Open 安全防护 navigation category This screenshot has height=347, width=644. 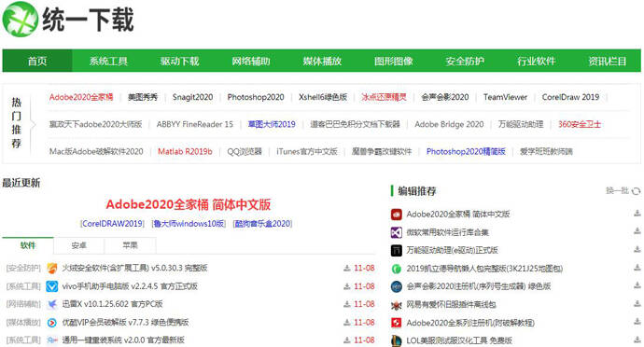coord(465,61)
